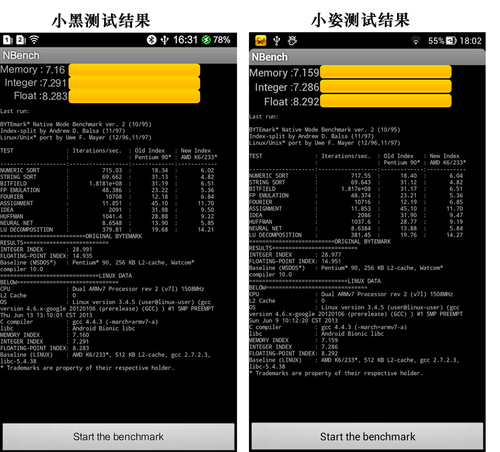
Task: Tap Wi-Fi icon in left phone status bar
Action: click(x=34, y=40)
